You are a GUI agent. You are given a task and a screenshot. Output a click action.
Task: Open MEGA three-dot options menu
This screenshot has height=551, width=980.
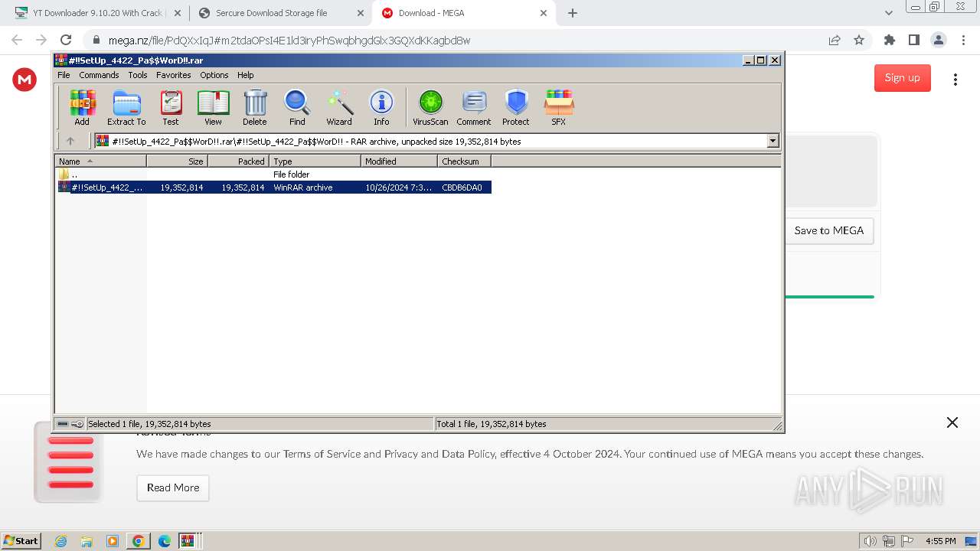(955, 79)
